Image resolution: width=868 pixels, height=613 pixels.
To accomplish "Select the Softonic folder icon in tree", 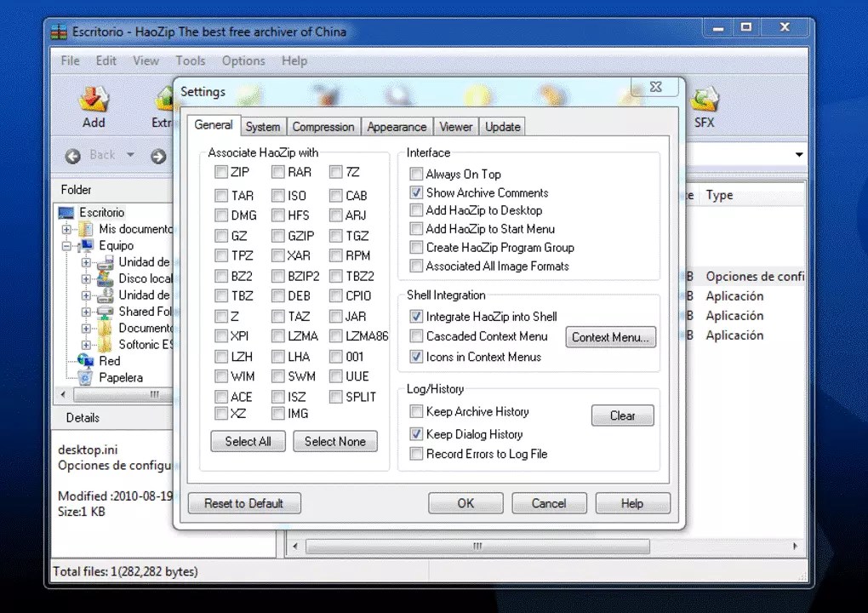I will (x=106, y=345).
